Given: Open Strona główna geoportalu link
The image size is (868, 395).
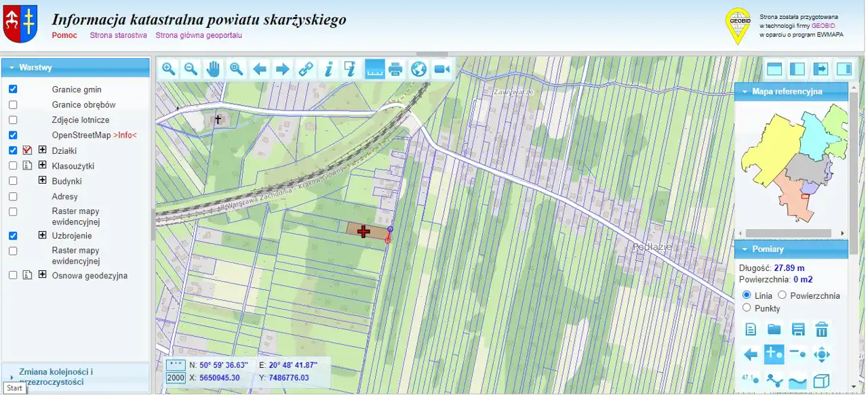Looking at the screenshot, I should point(199,35).
